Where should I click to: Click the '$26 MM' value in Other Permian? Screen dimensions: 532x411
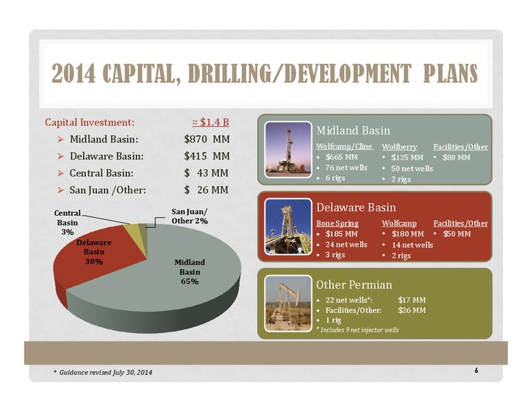(x=411, y=310)
